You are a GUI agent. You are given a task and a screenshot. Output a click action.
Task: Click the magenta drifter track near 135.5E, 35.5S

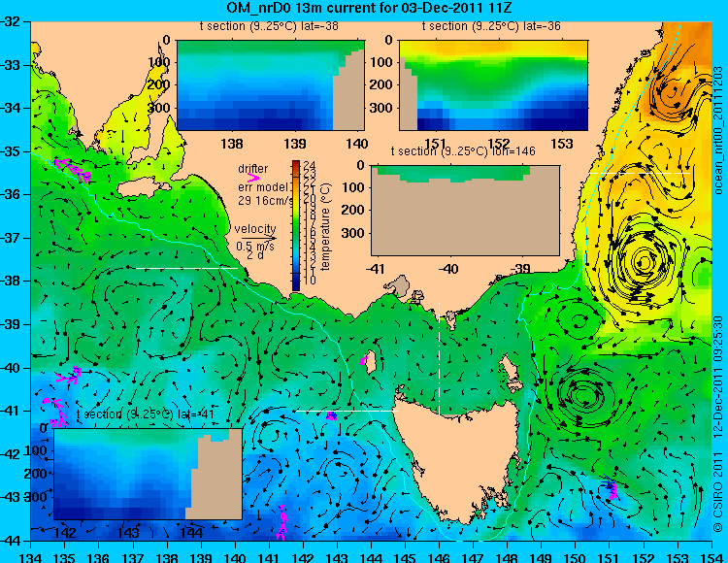tap(74, 170)
